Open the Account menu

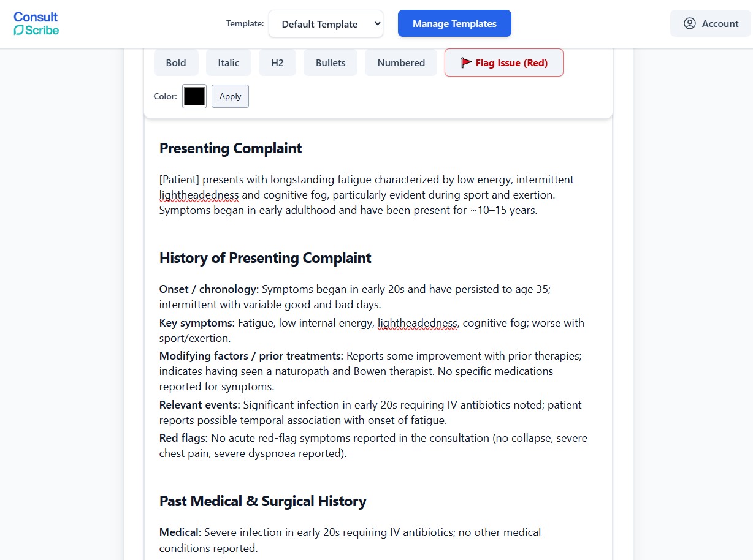coord(711,23)
